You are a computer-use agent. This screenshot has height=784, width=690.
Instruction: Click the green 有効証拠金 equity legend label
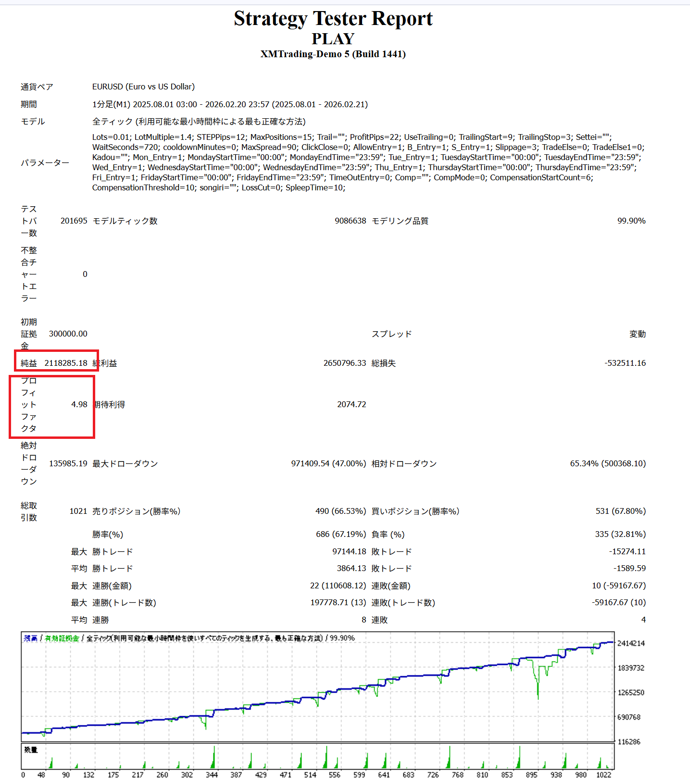point(62,638)
